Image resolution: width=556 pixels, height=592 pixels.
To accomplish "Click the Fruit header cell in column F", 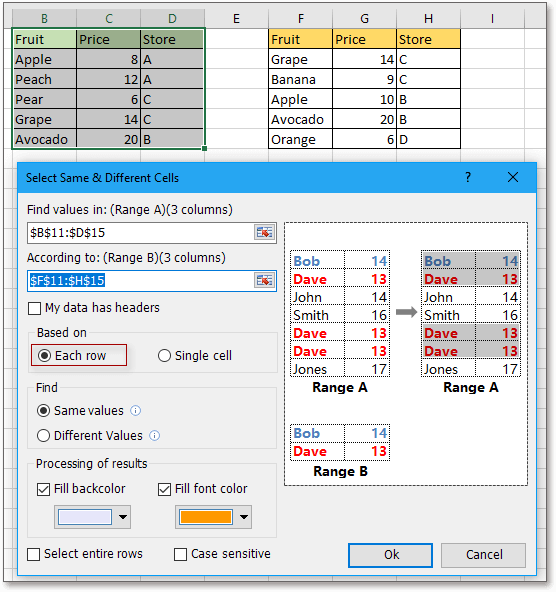I will pyautogui.click(x=300, y=39).
